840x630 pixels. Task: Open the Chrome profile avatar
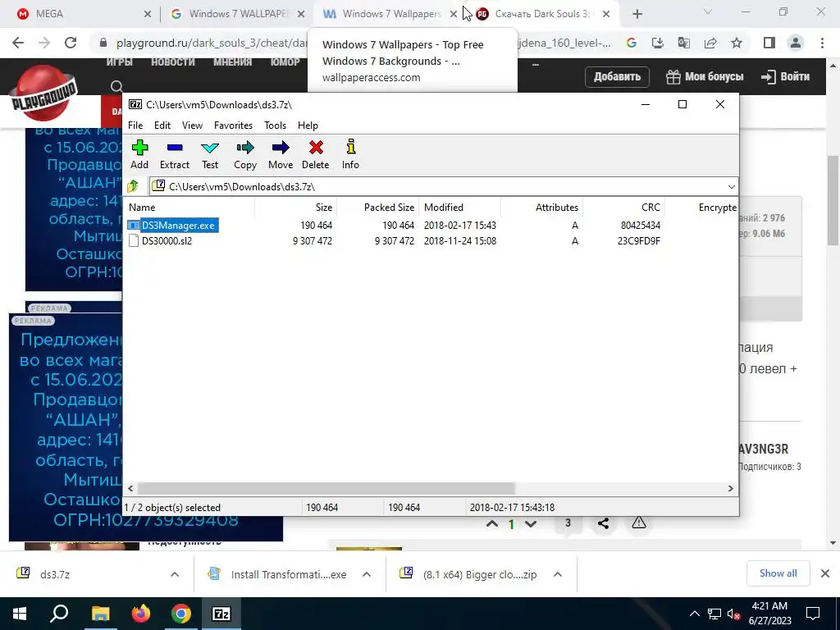coord(796,43)
